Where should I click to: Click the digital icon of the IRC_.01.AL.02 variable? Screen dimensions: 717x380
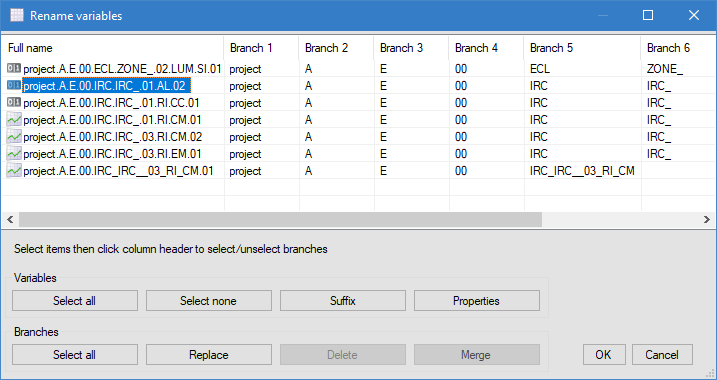click(x=14, y=86)
